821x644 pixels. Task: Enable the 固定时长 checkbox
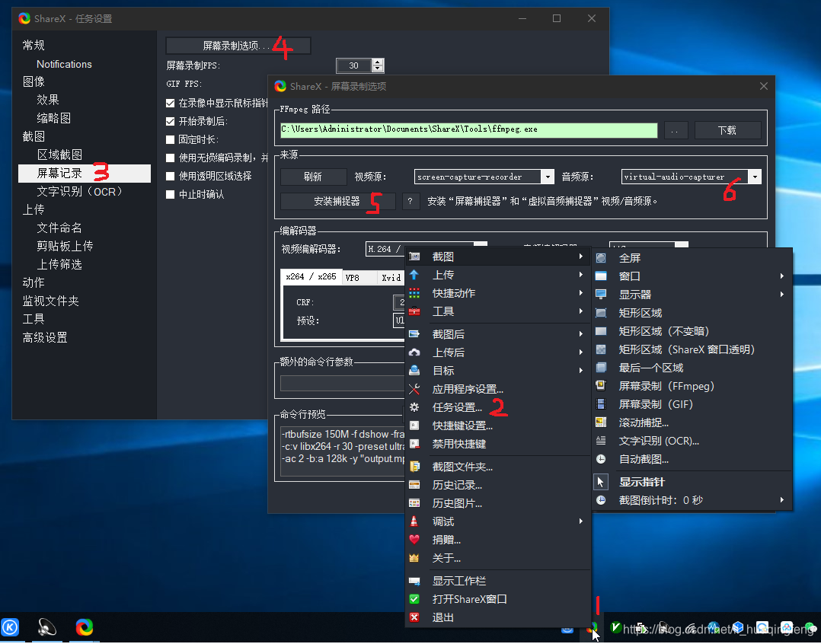170,139
